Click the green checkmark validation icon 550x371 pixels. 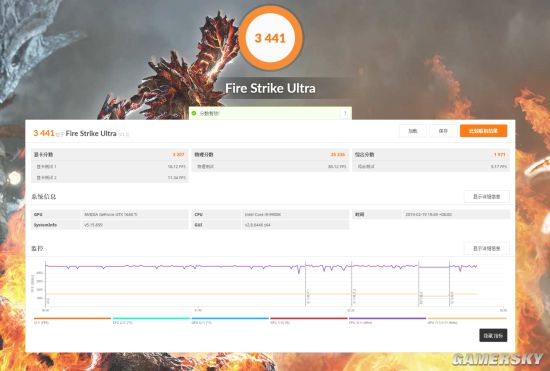tap(194, 113)
